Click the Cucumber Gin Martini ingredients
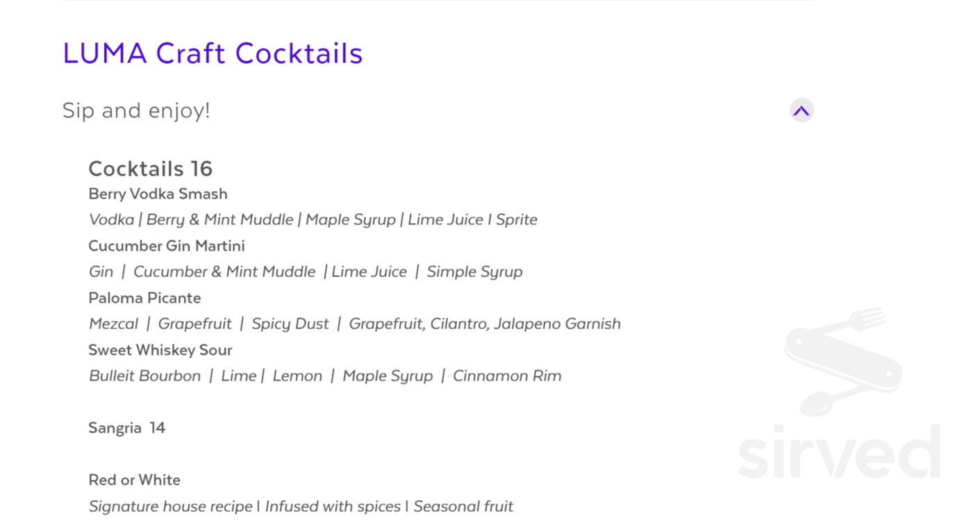This screenshot has width=980, height=532. pos(305,272)
